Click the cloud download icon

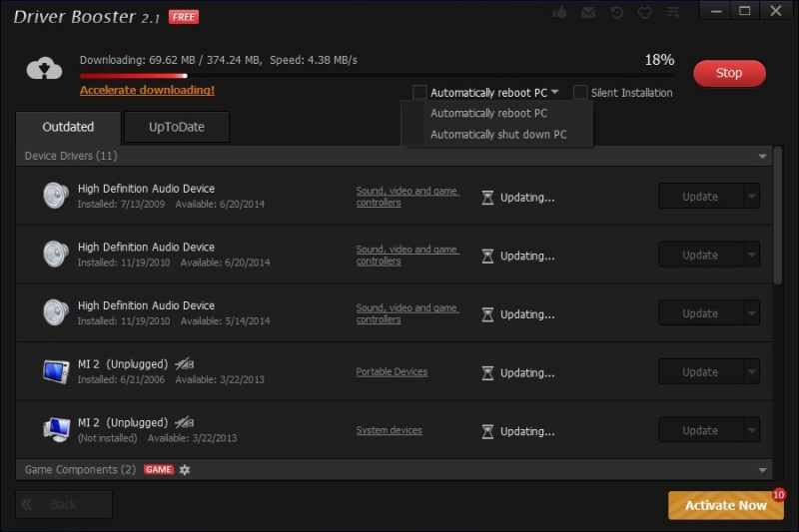pos(44,68)
